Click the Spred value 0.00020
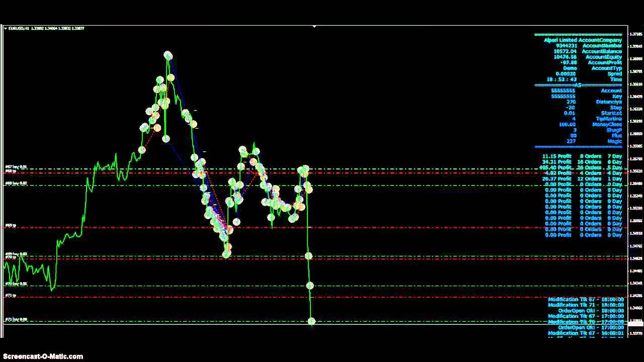 pos(566,74)
